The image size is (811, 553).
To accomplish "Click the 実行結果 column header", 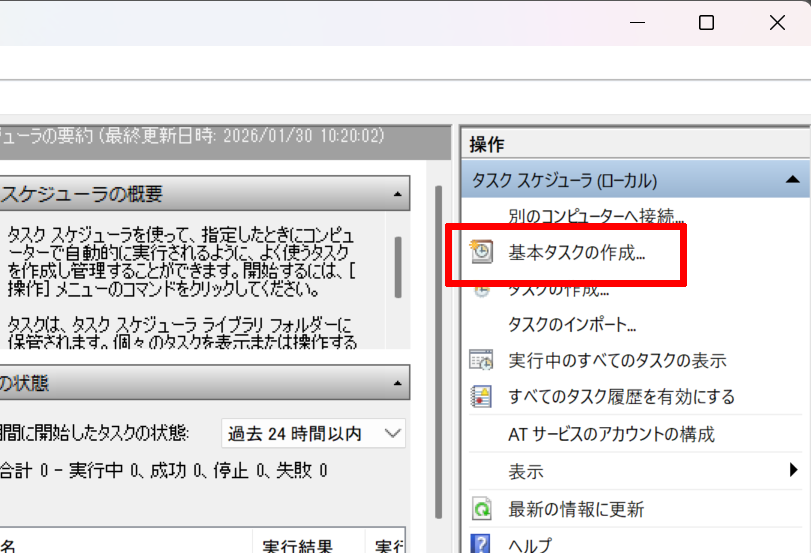I will tap(296, 546).
